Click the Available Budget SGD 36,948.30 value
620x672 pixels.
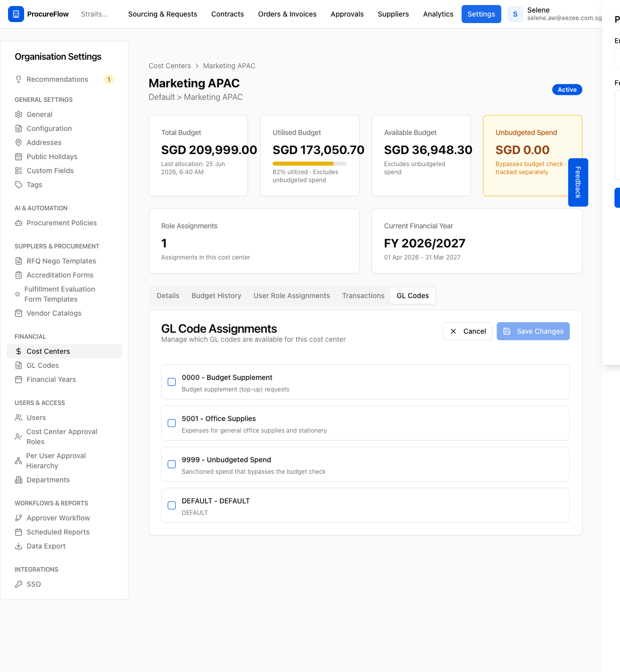(x=428, y=150)
